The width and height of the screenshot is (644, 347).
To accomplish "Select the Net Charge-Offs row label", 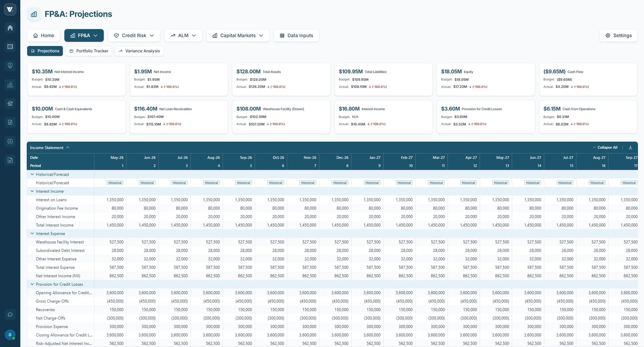I will coord(50,318).
